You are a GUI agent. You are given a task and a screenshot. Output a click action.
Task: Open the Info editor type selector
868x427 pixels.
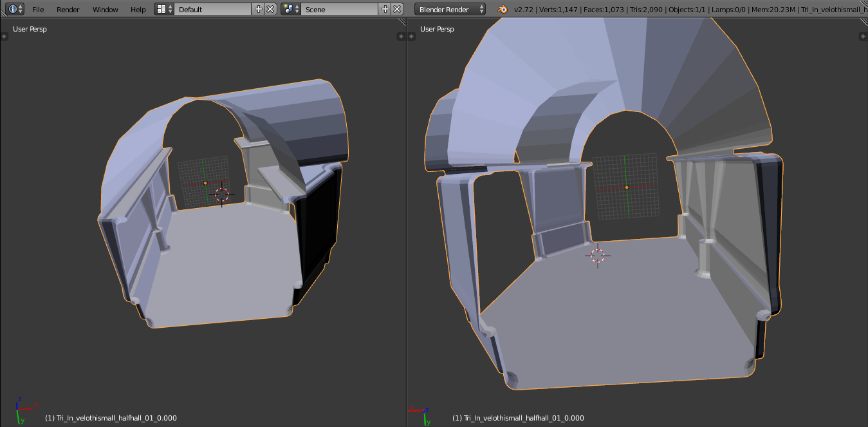point(15,9)
